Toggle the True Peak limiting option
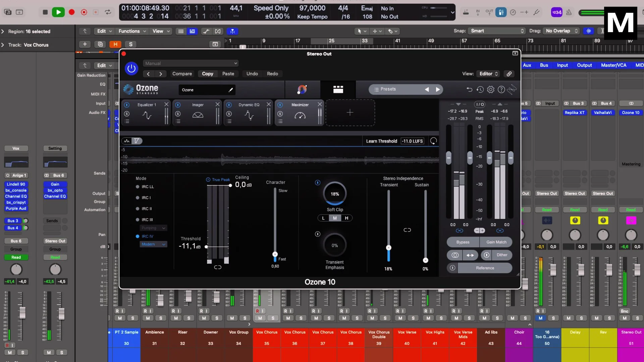 pos(208,180)
